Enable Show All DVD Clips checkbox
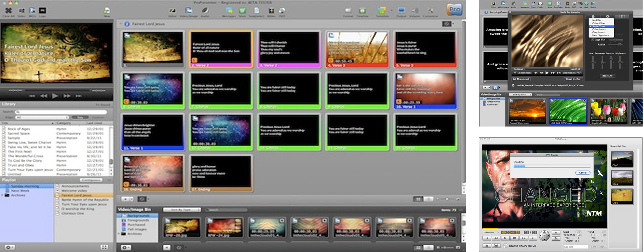The height and width of the screenshot is (252, 644). (x=610, y=146)
